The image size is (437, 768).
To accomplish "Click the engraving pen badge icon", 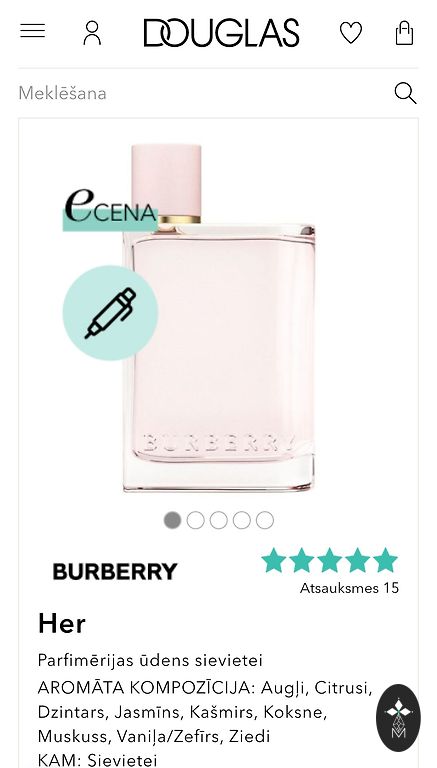I will pos(110,313).
